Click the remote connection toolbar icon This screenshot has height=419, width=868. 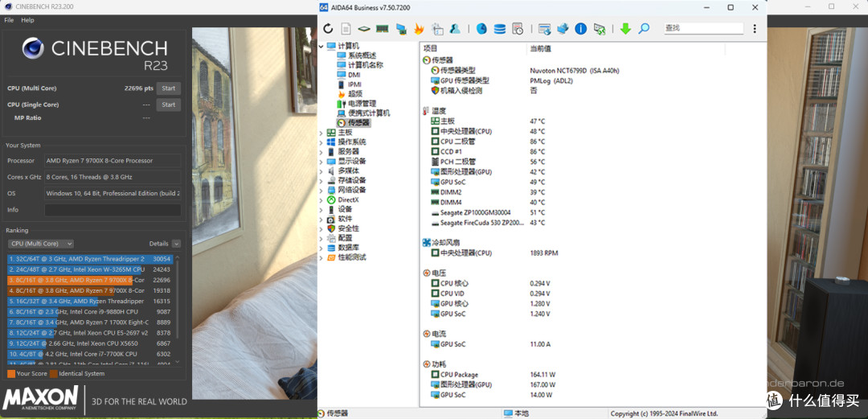599,29
